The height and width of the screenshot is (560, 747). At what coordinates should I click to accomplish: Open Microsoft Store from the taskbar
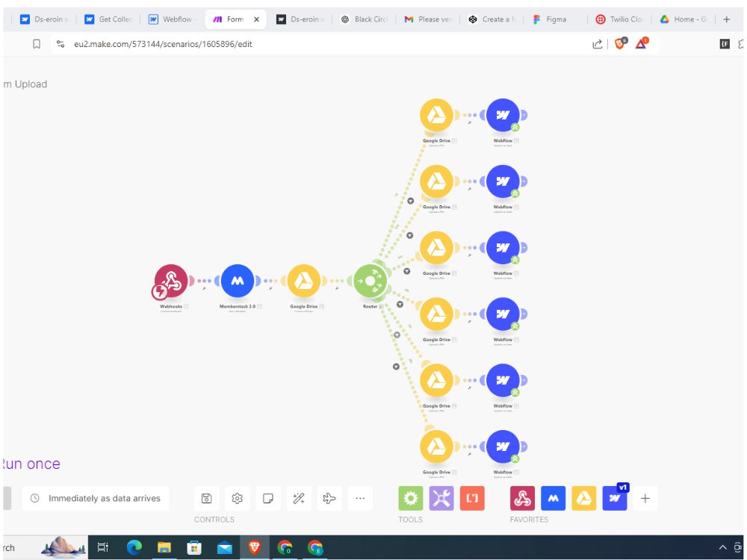(x=194, y=547)
